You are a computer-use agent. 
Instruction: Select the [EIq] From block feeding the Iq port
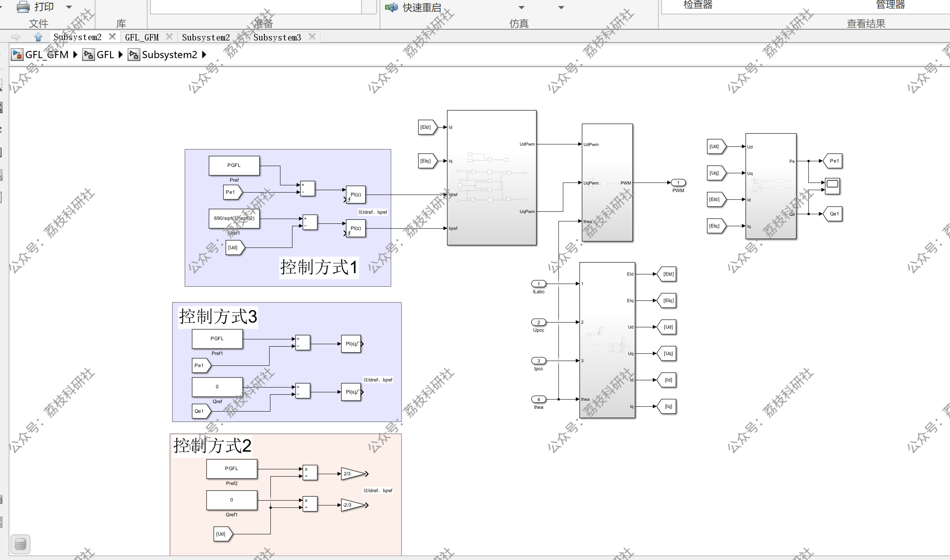point(427,161)
